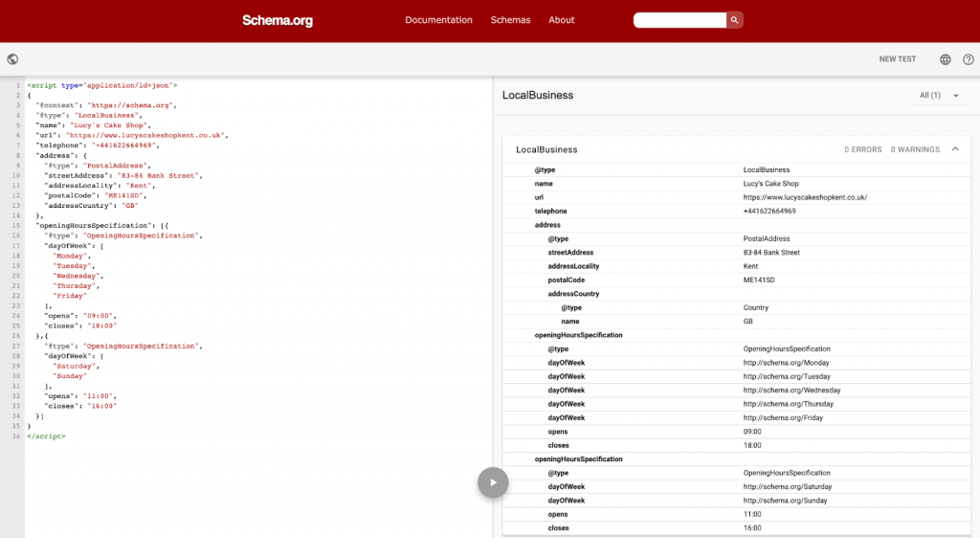
Task: Open the About menu item
Action: [562, 20]
